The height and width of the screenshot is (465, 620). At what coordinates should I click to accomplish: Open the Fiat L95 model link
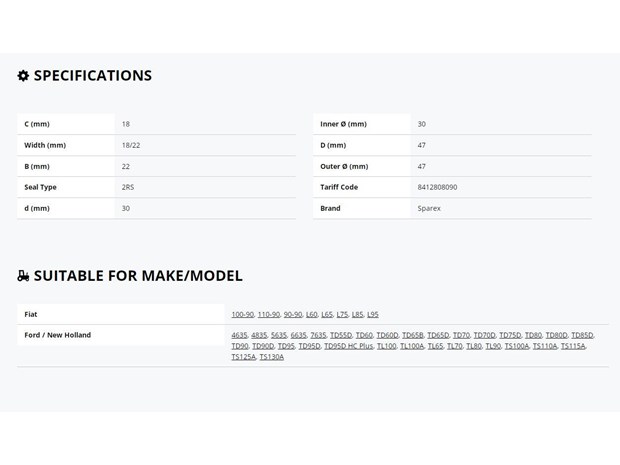click(372, 314)
